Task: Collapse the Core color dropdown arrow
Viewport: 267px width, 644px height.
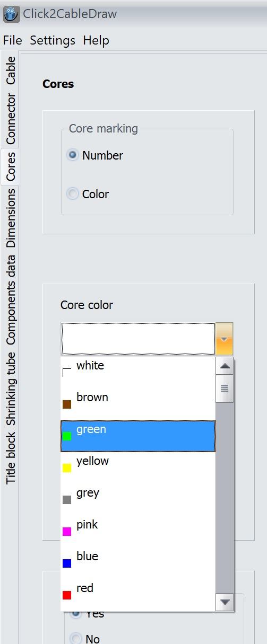Action: coord(225,339)
